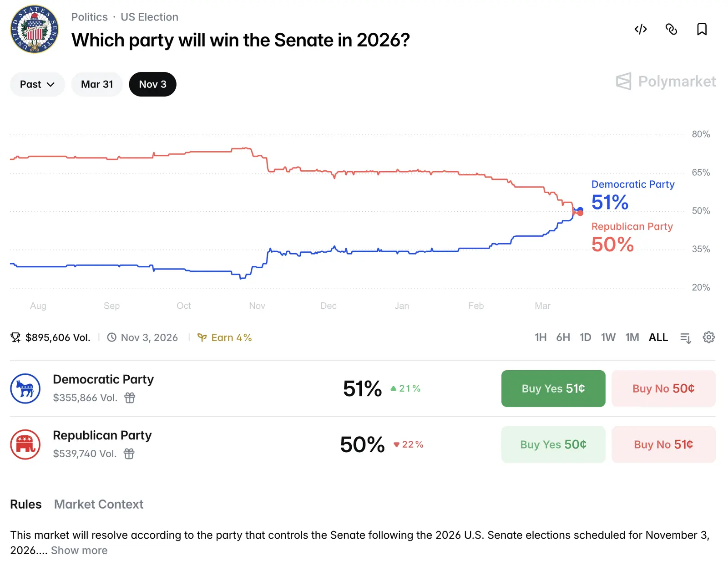Open chart settings gear icon
This screenshot has width=728, height=561.
coord(708,337)
